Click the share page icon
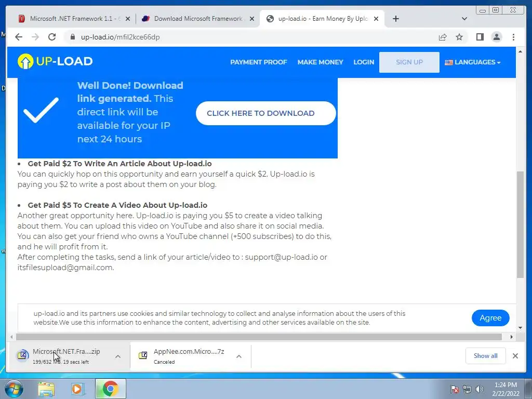532x399 pixels. (443, 37)
